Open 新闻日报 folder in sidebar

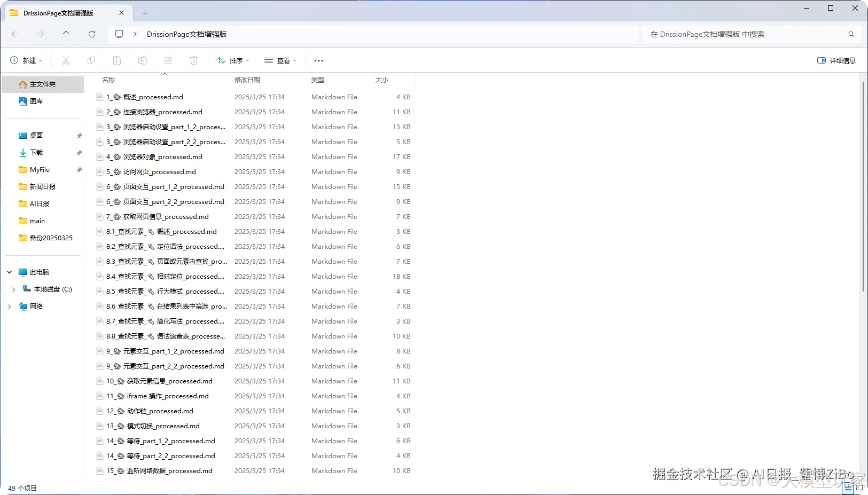[x=43, y=187]
